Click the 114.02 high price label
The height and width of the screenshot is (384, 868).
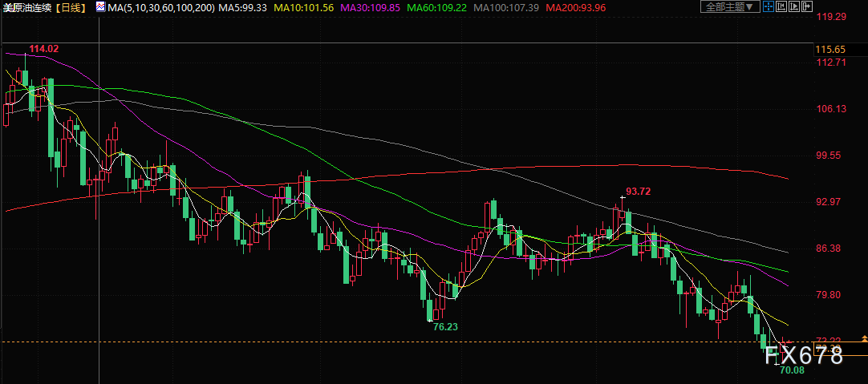pos(44,49)
